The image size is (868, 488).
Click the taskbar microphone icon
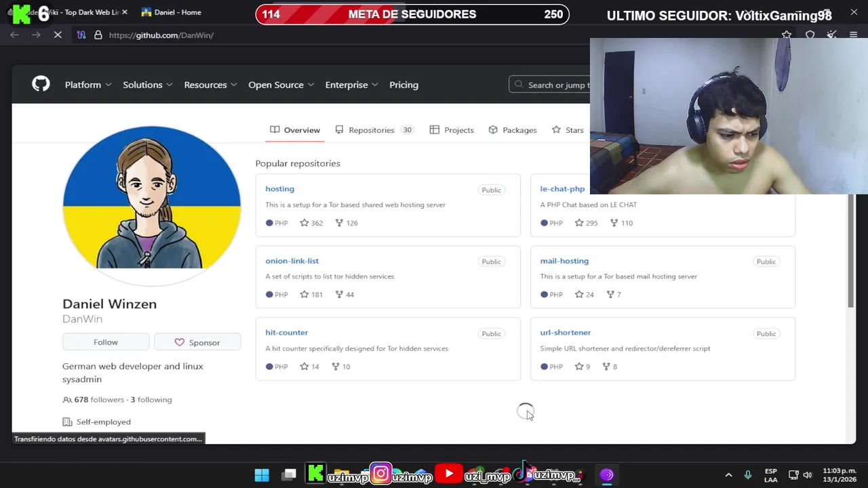pos(748,475)
